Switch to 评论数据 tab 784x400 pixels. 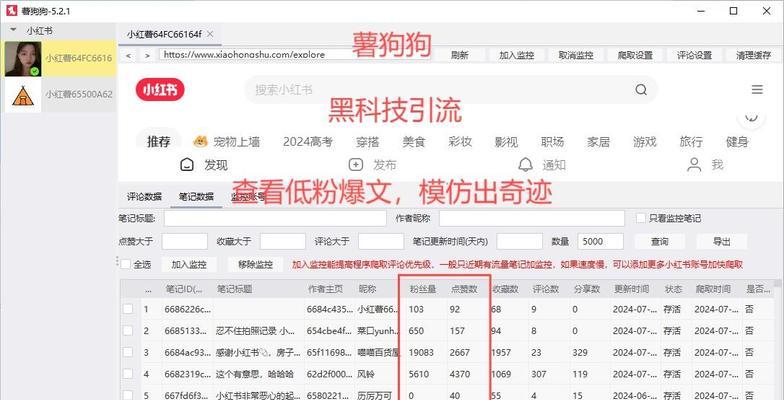[144, 197]
